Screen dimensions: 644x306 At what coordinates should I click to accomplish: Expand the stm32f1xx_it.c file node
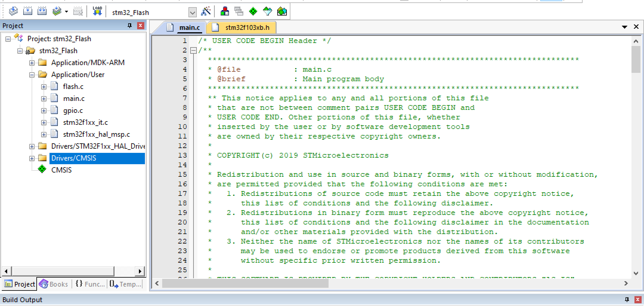(x=44, y=122)
